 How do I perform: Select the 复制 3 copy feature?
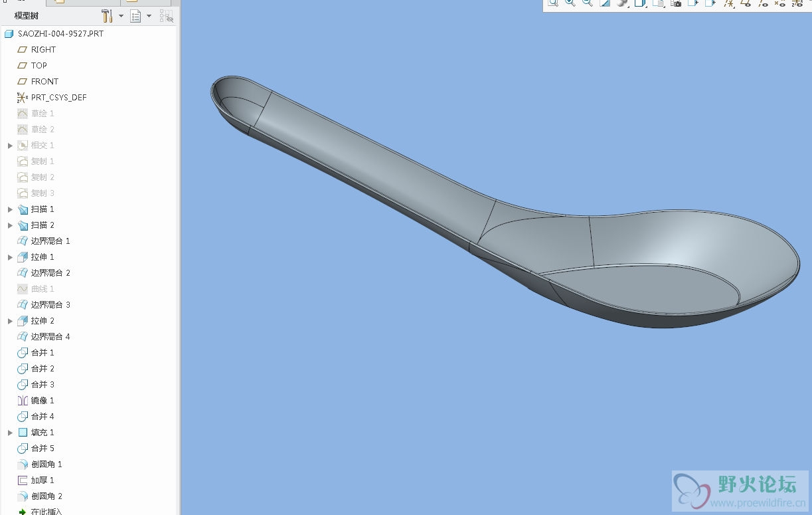[x=36, y=193]
